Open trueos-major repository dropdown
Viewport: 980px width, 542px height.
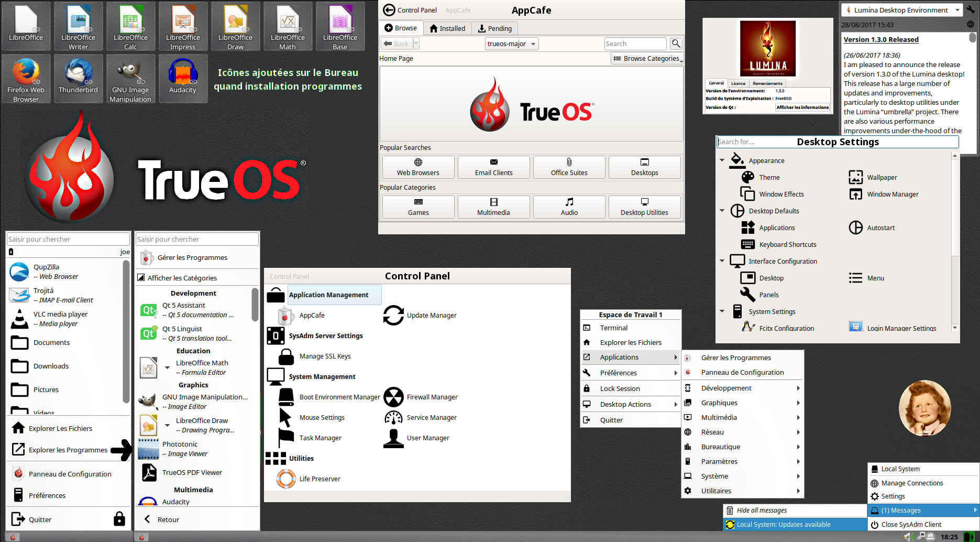pos(512,44)
